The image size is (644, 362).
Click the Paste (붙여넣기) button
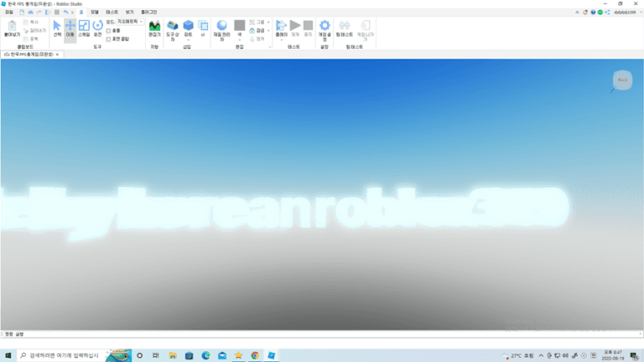[x=12, y=29]
